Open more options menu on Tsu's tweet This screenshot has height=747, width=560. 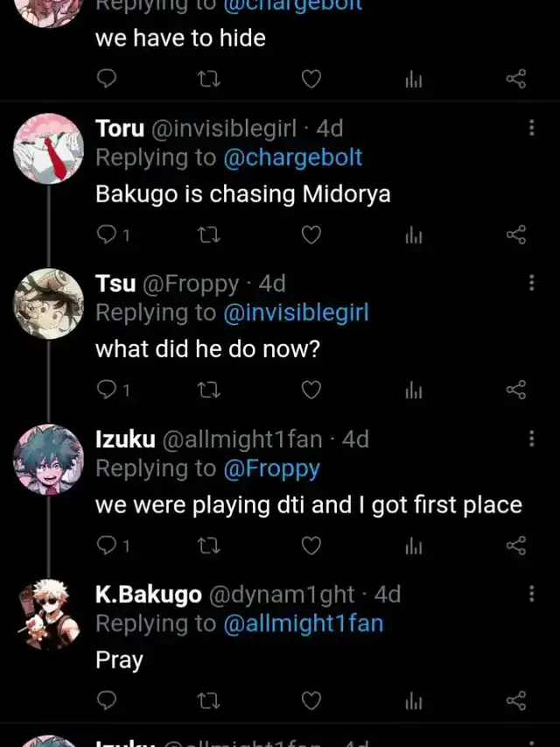point(531,283)
